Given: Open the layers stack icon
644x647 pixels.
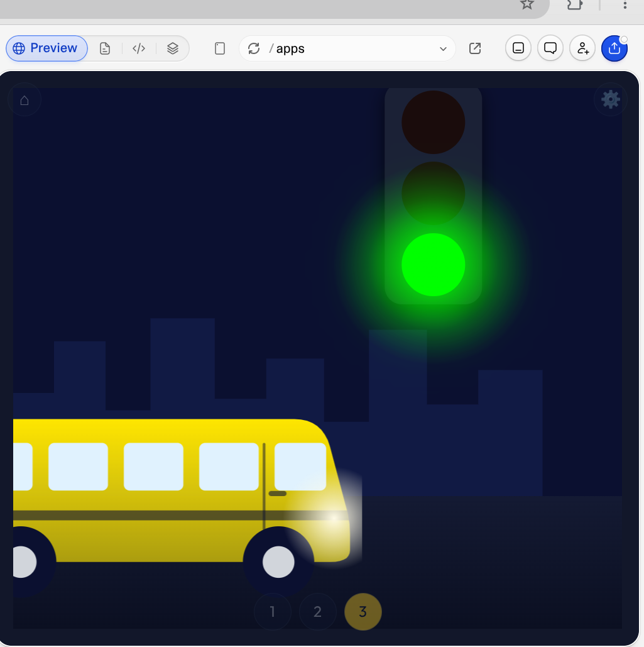Looking at the screenshot, I should pyautogui.click(x=173, y=48).
